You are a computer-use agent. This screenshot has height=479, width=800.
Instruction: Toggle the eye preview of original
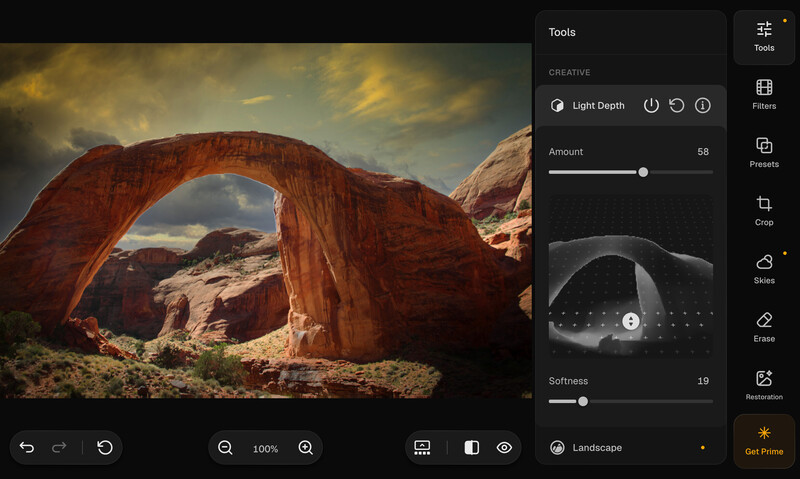pos(504,447)
